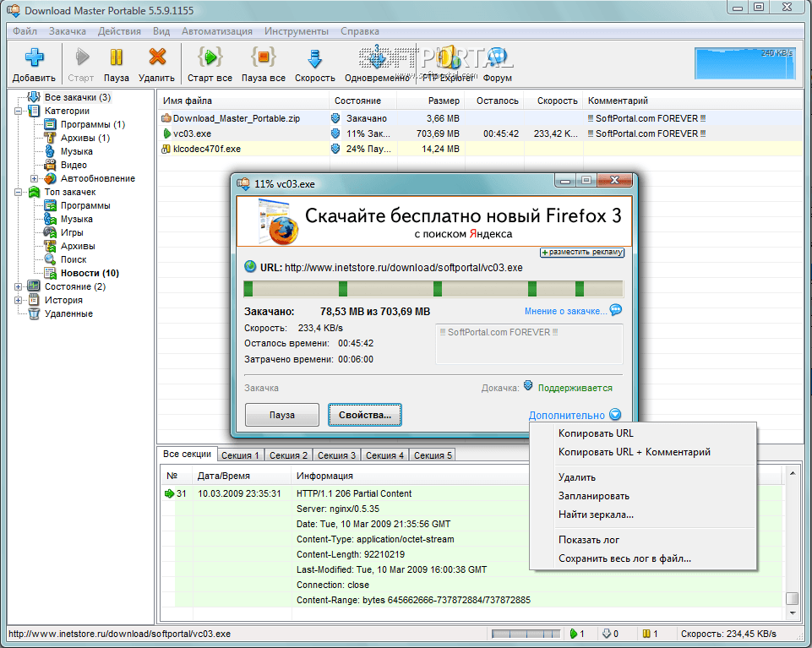Click the Мнение о закачке... link

point(565,311)
